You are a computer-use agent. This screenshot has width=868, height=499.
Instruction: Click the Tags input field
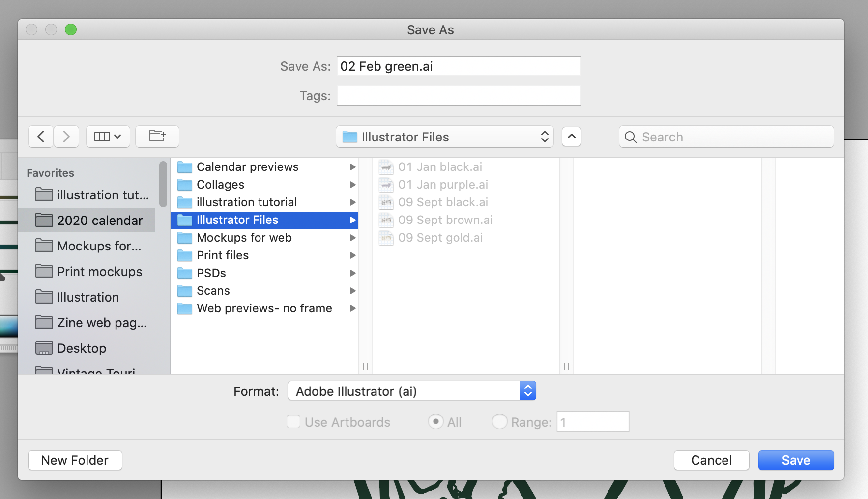tap(459, 95)
